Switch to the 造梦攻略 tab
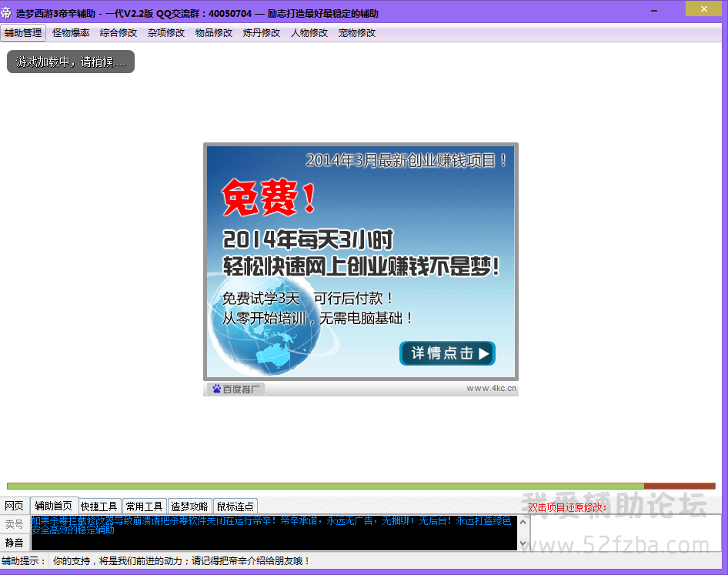Image resolution: width=728 pixels, height=575 pixels. click(x=189, y=506)
